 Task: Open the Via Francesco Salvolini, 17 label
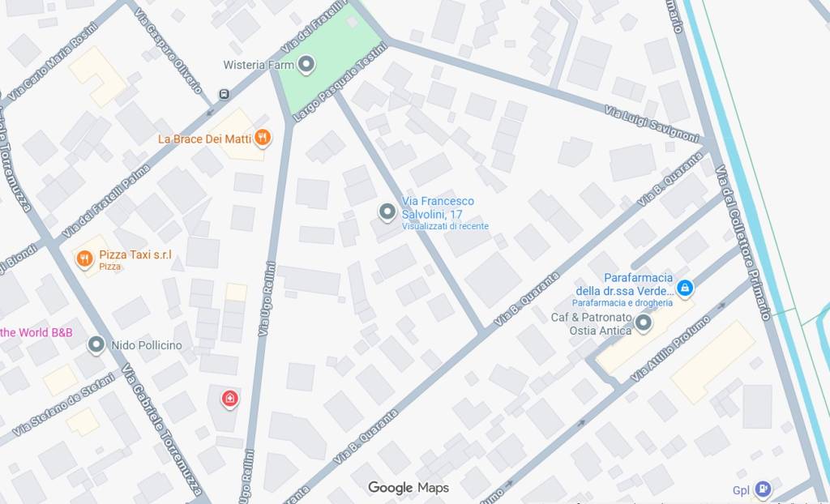[438, 207]
